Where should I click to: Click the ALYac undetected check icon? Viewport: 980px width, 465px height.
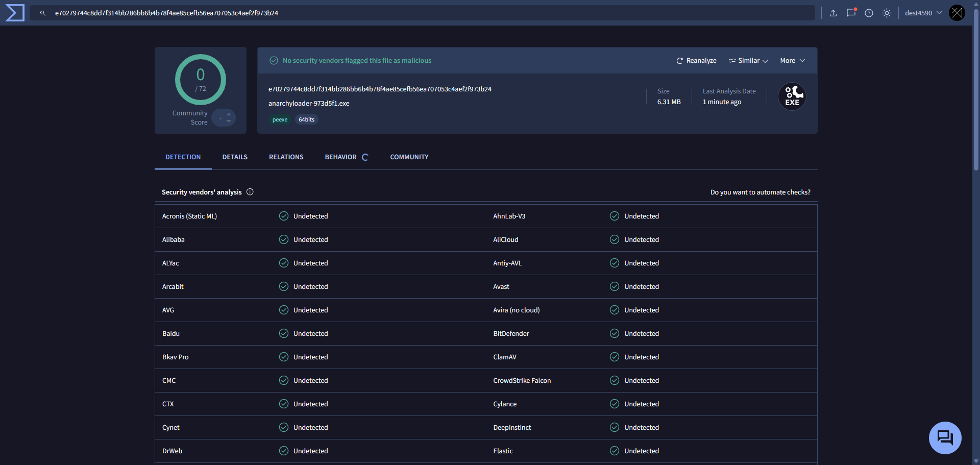[x=284, y=263]
